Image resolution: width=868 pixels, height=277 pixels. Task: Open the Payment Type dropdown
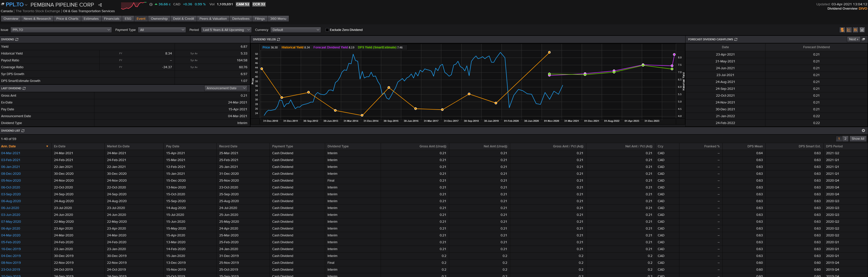tap(162, 30)
